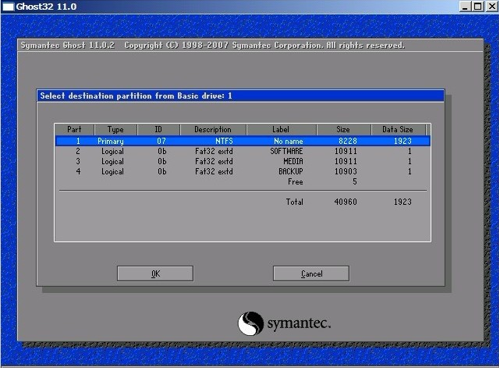Click the Symantec yin-yang logo icon
The height and width of the screenshot is (368, 499).
coord(251,323)
